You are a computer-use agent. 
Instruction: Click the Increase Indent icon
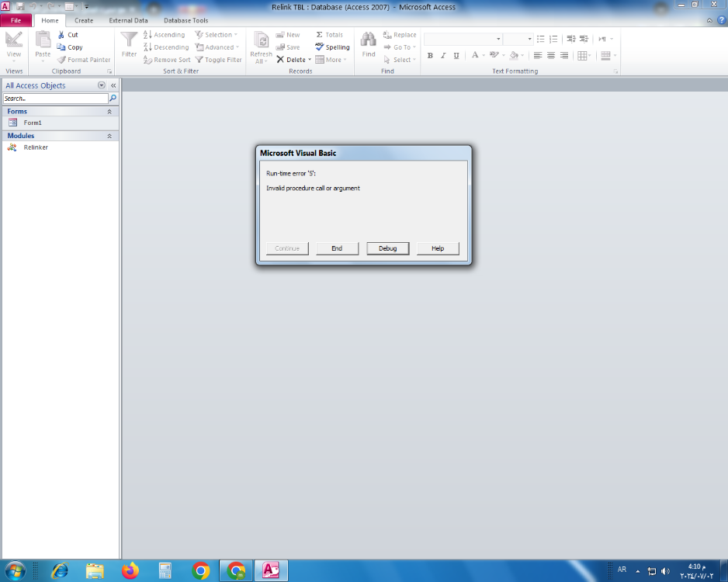click(x=584, y=39)
